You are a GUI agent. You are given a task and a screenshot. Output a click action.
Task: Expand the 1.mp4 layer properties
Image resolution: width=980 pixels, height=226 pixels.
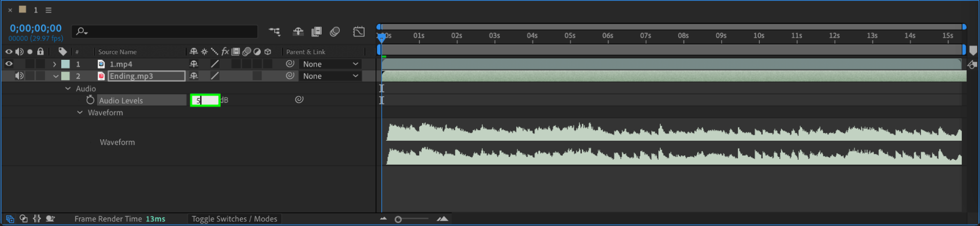(54, 64)
